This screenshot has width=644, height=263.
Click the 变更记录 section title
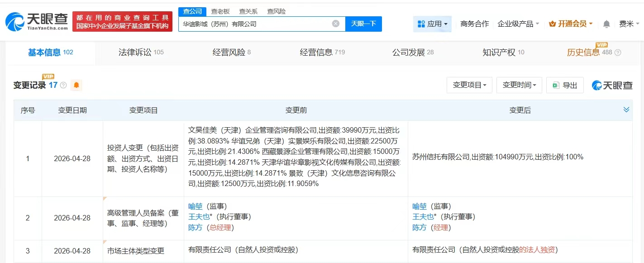click(29, 85)
